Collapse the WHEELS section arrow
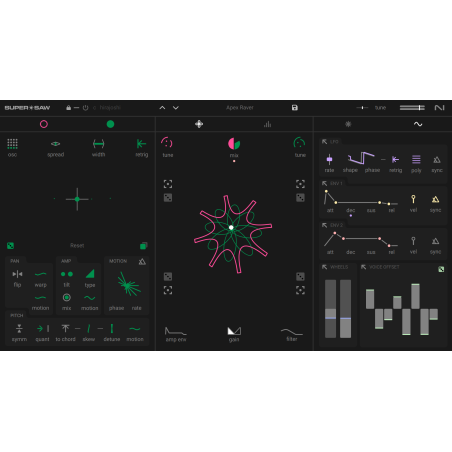This screenshot has width=452, height=452. (324, 267)
